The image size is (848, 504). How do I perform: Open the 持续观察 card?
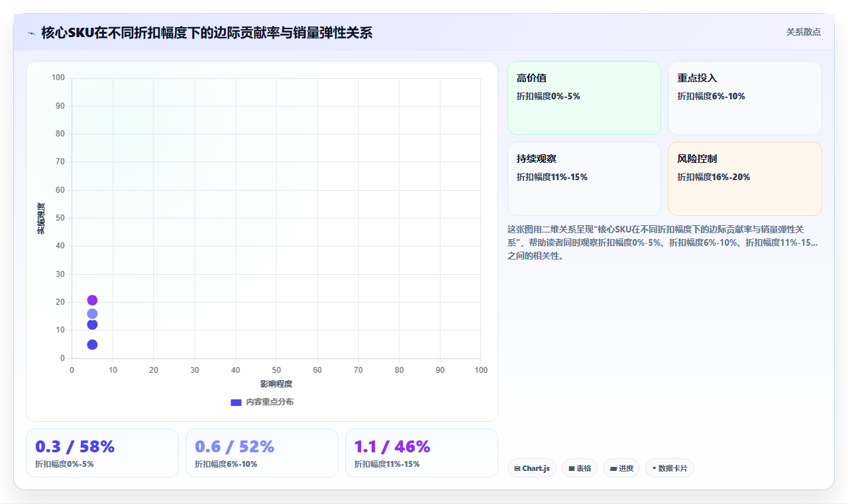584,179
